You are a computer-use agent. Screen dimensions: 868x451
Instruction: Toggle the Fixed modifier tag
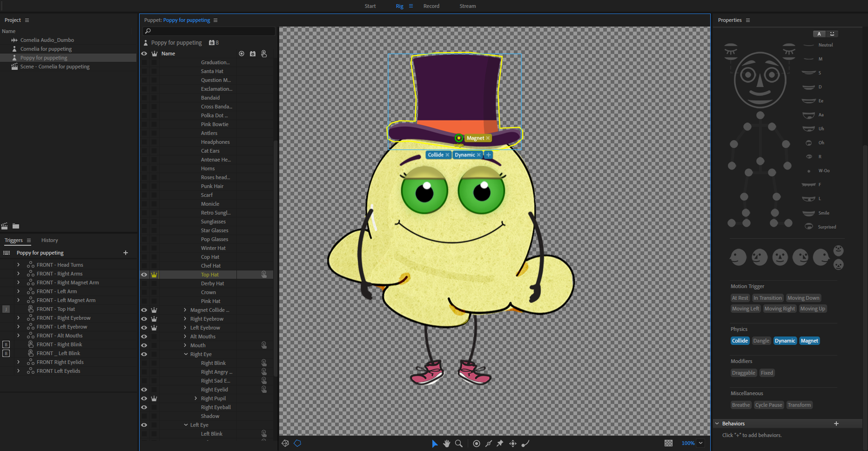(767, 373)
